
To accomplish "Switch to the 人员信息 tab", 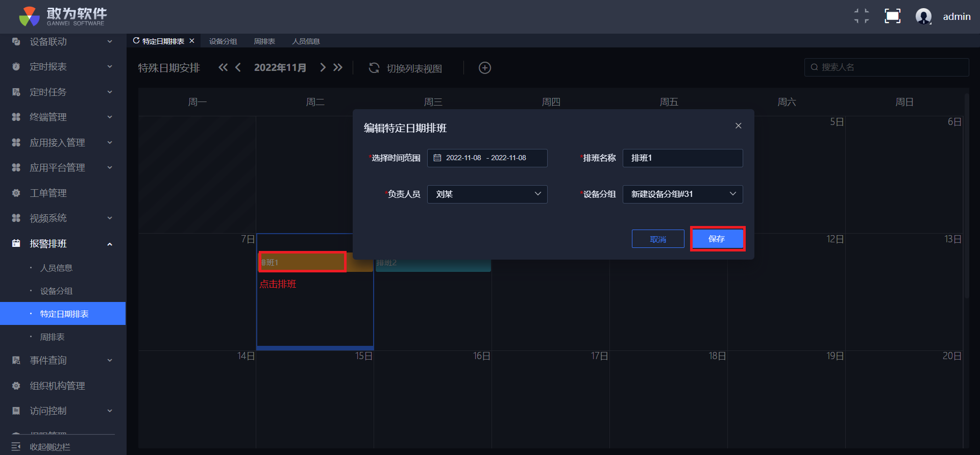I will coord(306,41).
